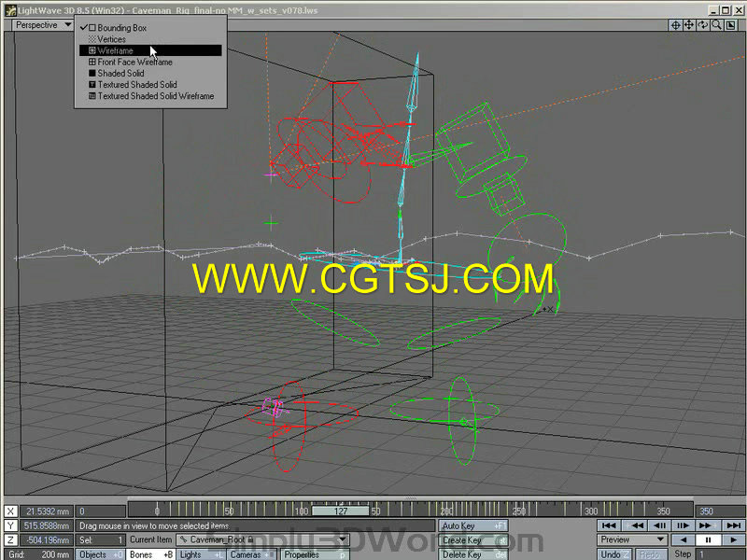The image size is (747, 560).
Task: Click the Grid 200 mm readout
Action: pyautogui.click(x=39, y=554)
